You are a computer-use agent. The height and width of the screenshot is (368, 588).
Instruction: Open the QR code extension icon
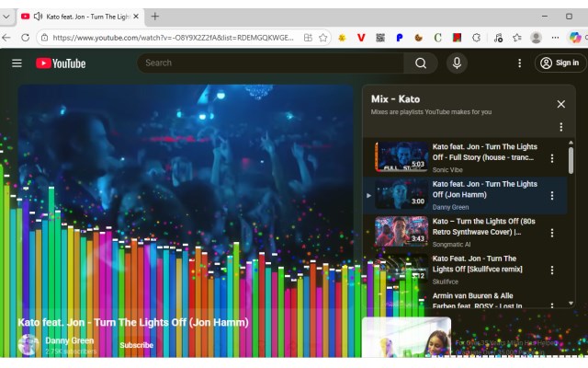click(x=380, y=38)
